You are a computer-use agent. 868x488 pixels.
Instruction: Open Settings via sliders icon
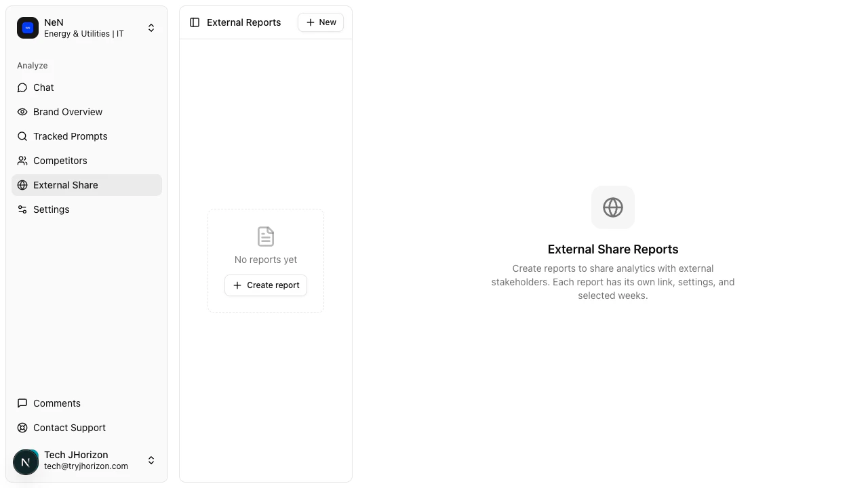pyautogui.click(x=22, y=209)
